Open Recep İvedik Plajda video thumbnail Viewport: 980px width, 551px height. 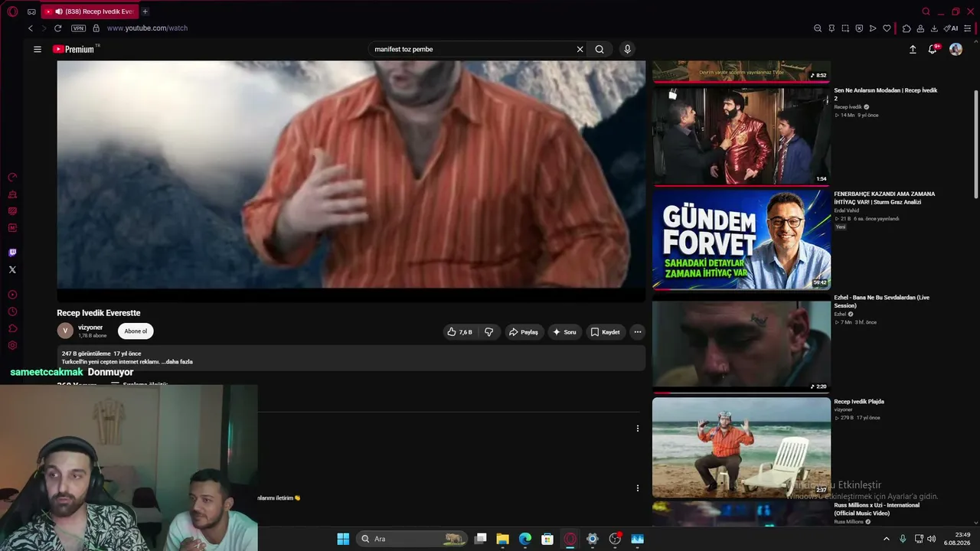tap(741, 447)
